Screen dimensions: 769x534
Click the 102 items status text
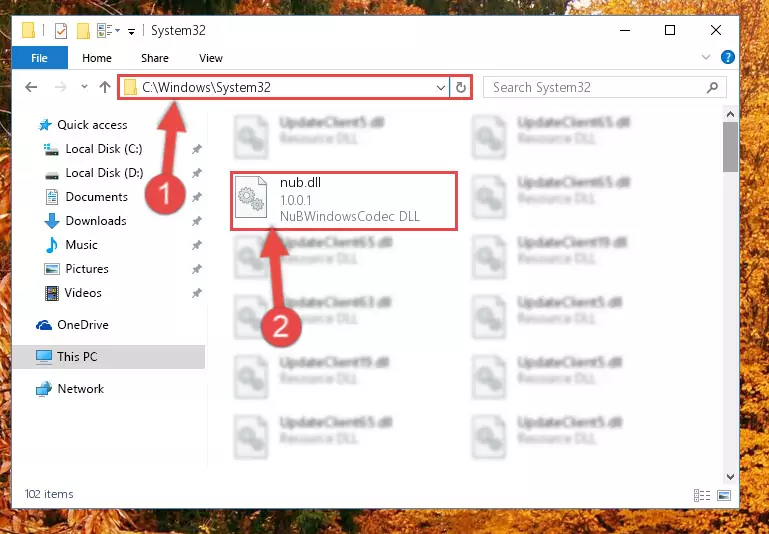click(x=49, y=494)
